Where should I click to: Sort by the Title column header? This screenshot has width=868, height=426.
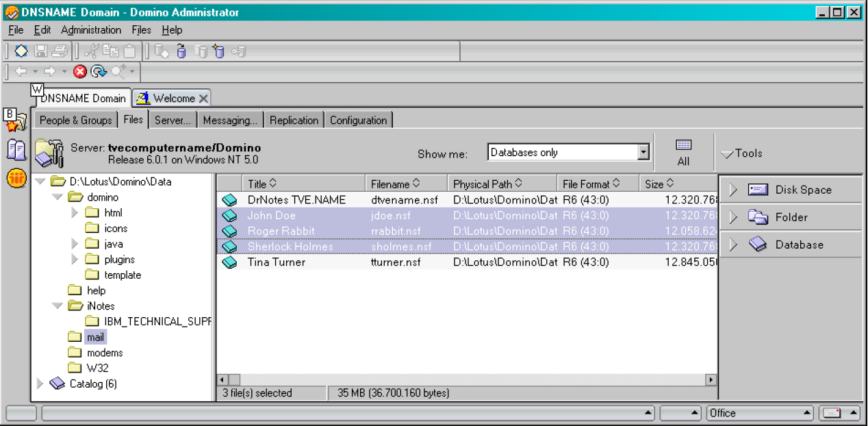pos(304,184)
